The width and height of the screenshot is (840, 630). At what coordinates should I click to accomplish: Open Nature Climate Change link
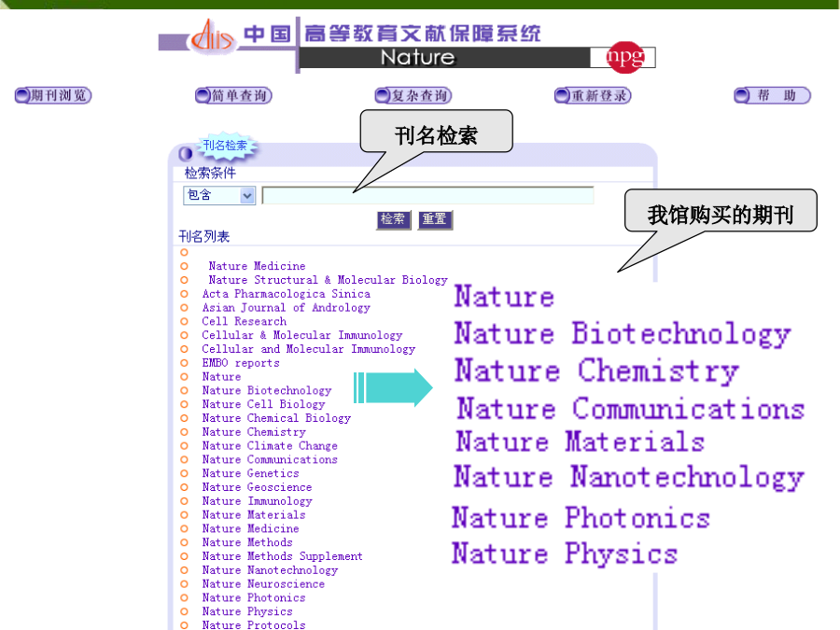(270, 446)
